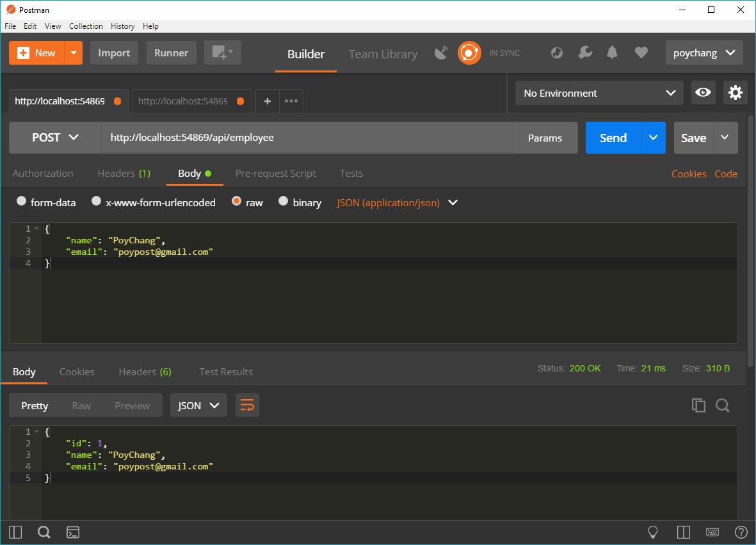Open the Postman console icon
756x545 pixels.
click(x=73, y=532)
